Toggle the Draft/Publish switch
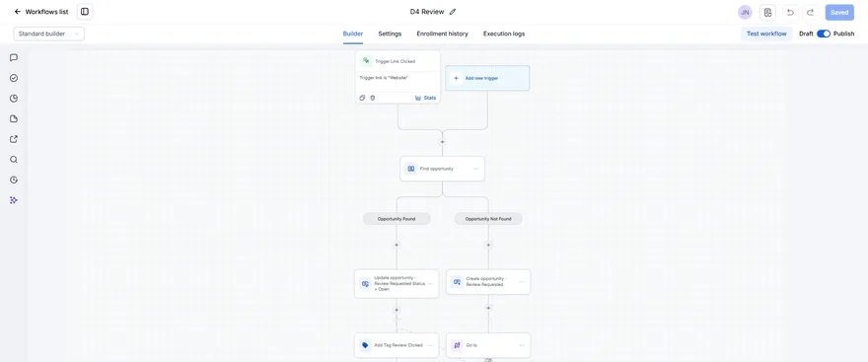 point(824,34)
